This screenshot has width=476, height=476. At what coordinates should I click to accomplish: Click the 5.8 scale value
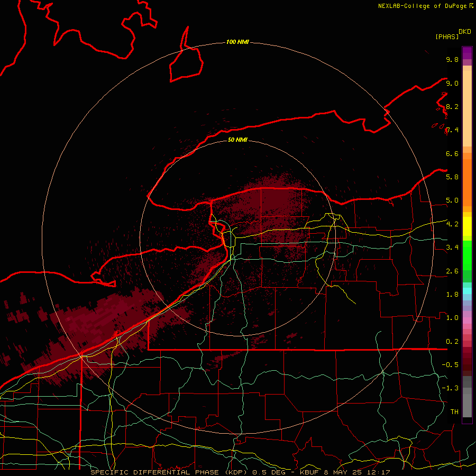[x=452, y=177]
